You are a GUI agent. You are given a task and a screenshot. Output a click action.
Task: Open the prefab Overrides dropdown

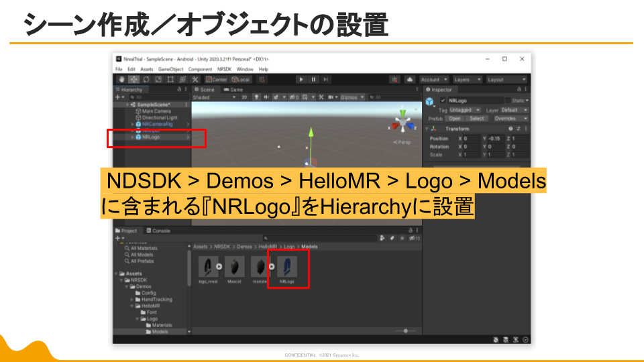[x=511, y=119]
